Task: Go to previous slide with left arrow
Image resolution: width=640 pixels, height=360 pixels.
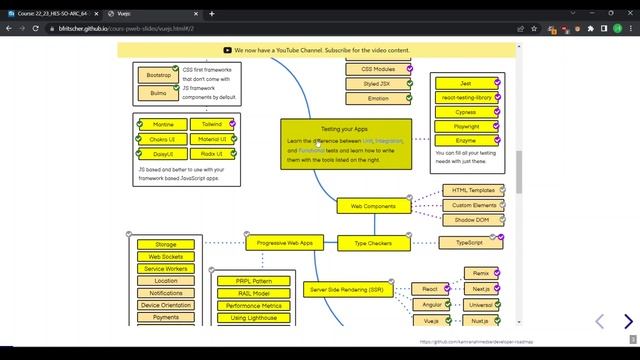Action: point(599,321)
